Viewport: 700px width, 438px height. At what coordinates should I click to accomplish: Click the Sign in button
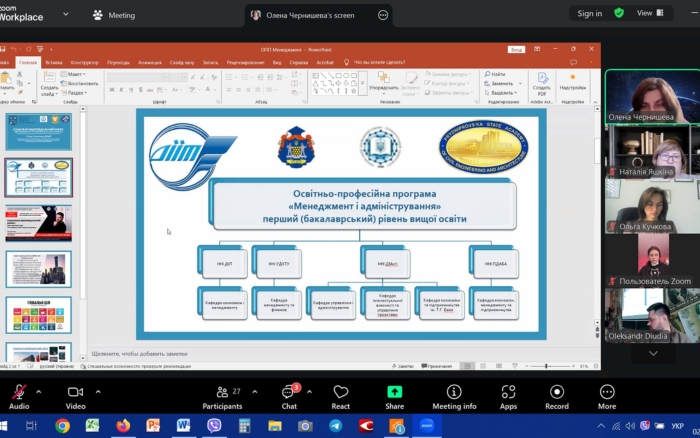click(x=588, y=14)
